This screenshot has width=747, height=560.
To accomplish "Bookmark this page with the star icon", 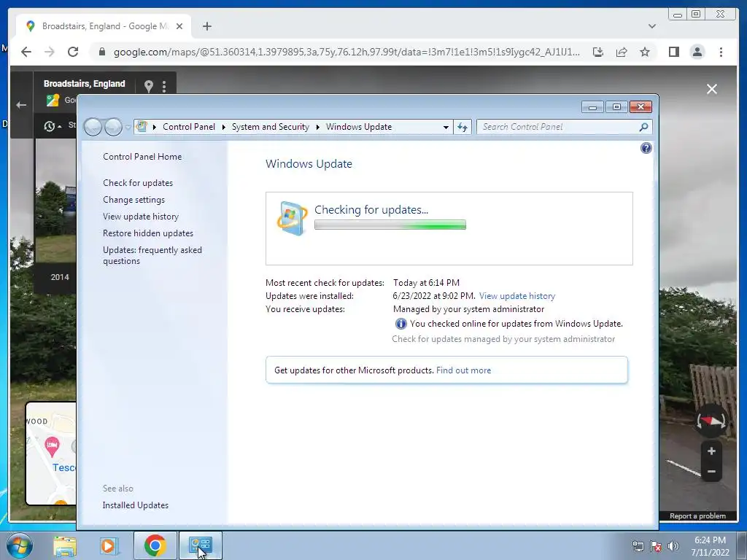I will (645, 52).
